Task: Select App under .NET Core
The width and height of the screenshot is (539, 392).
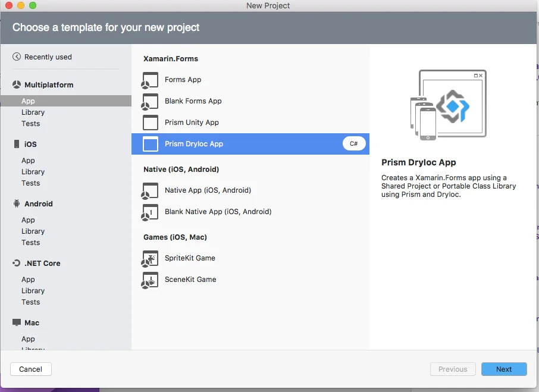Action: click(x=28, y=280)
